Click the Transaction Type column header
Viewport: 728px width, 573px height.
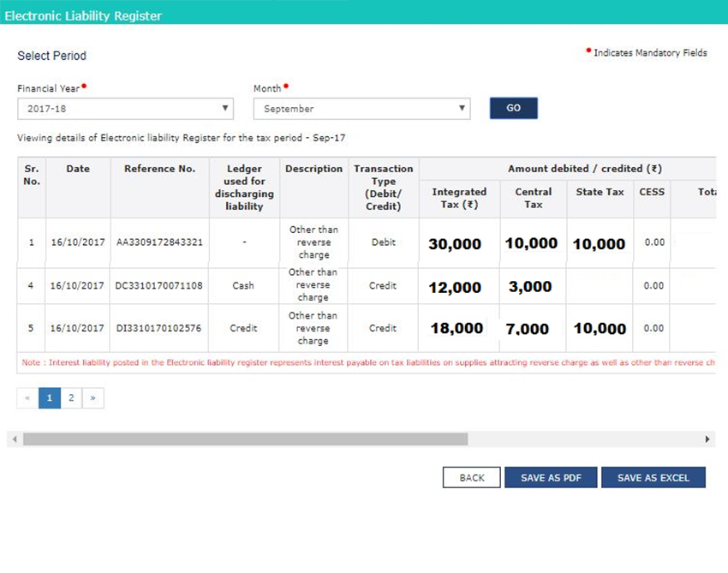[x=383, y=188]
